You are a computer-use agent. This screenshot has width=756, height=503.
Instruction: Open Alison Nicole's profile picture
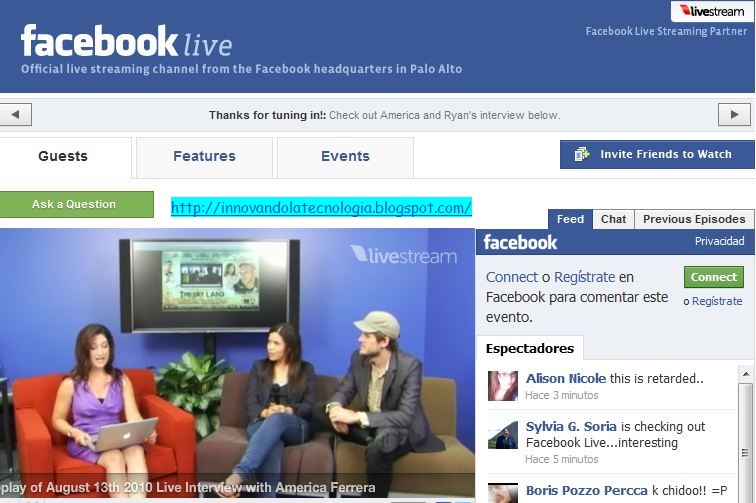(x=502, y=386)
